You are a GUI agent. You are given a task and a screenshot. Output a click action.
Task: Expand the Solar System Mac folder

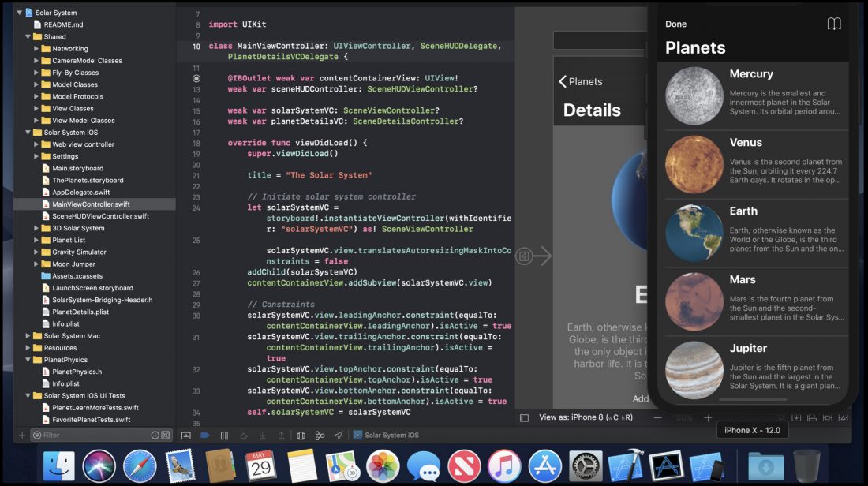(x=28, y=336)
